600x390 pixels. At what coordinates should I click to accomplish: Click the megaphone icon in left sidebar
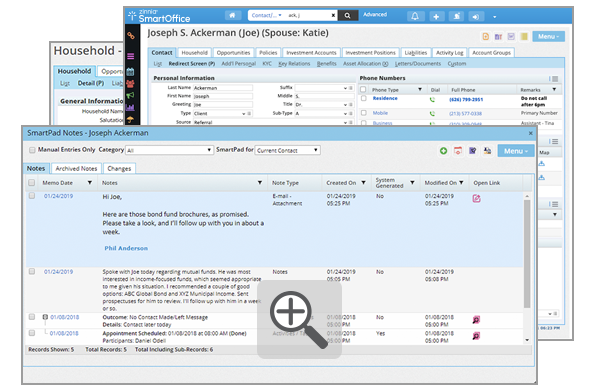tap(130, 95)
